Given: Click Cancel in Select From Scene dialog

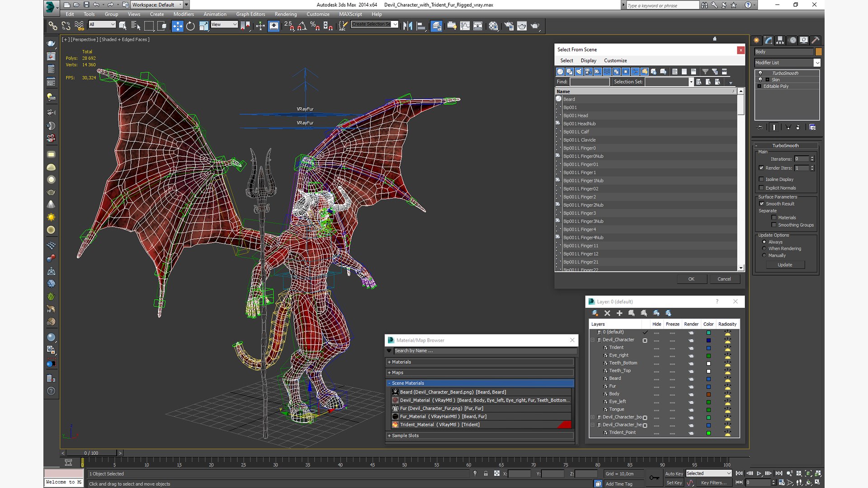Looking at the screenshot, I should pos(724,279).
